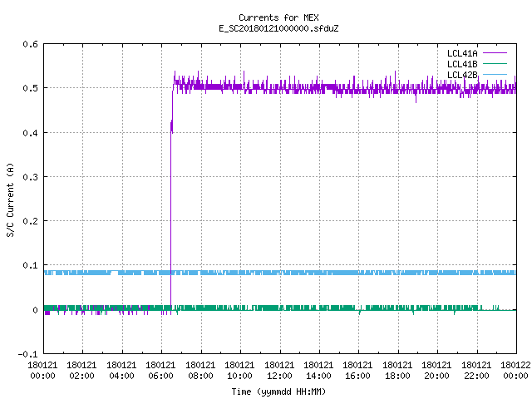
Task: Click the y-axis tick value 0.6
Action: 30,44
